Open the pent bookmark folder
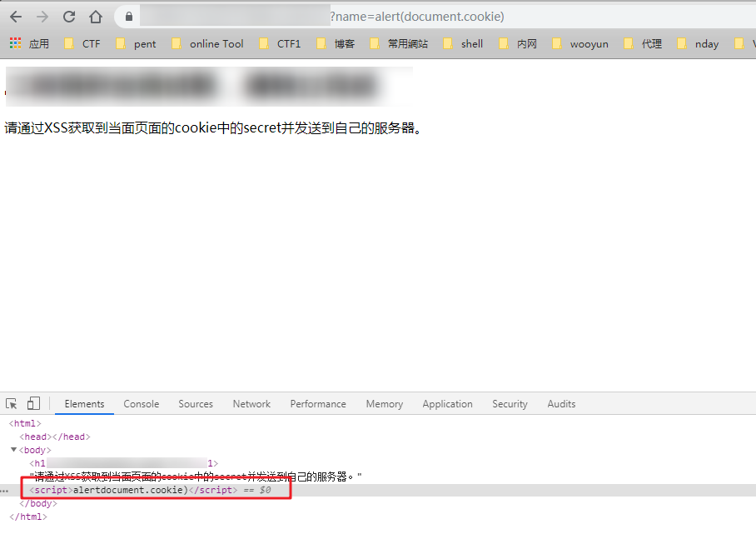This screenshot has height=554, width=756. (x=136, y=44)
